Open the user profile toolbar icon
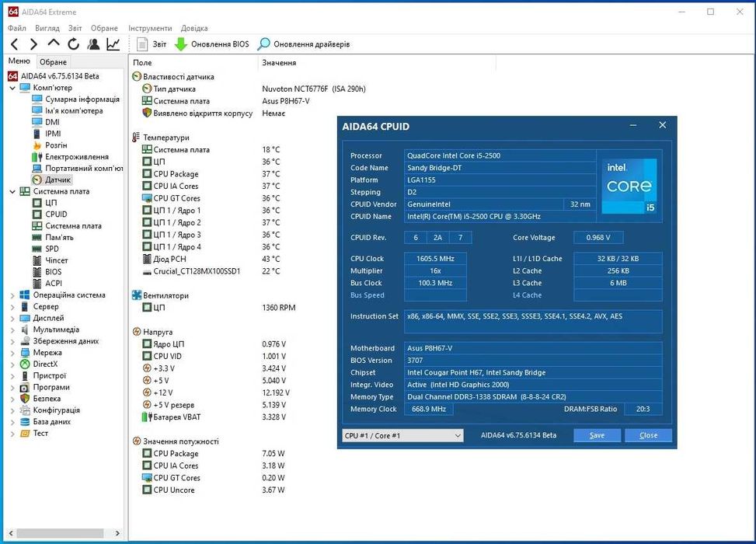Viewport: 756px width, 544px height. pyautogui.click(x=93, y=44)
